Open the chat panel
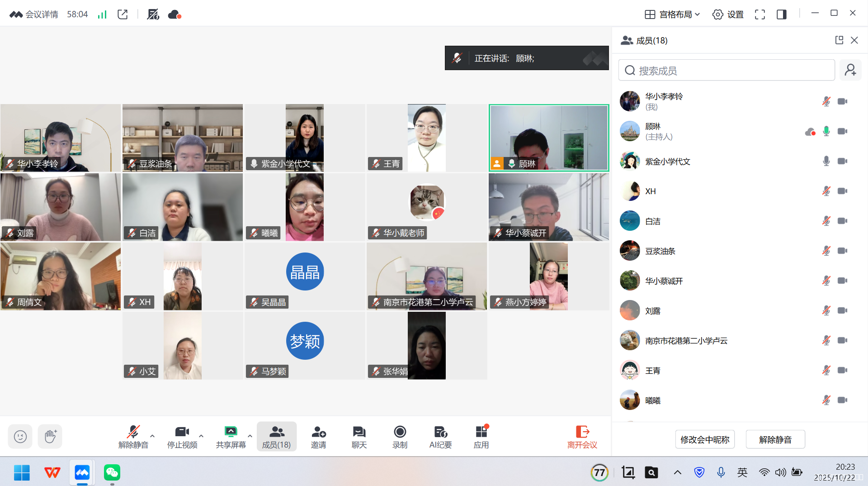The image size is (868, 486). pyautogui.click(x=359, y=437)
